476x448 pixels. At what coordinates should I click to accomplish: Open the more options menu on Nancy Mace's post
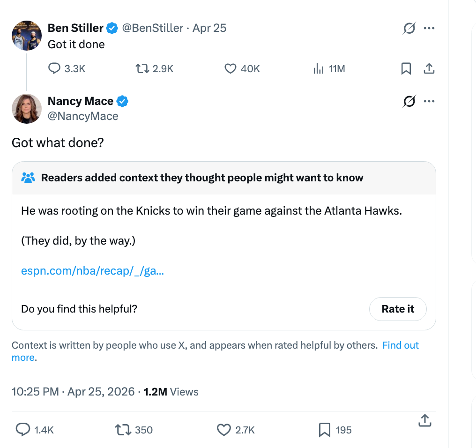pyautogui.click(x=430, y=101)
